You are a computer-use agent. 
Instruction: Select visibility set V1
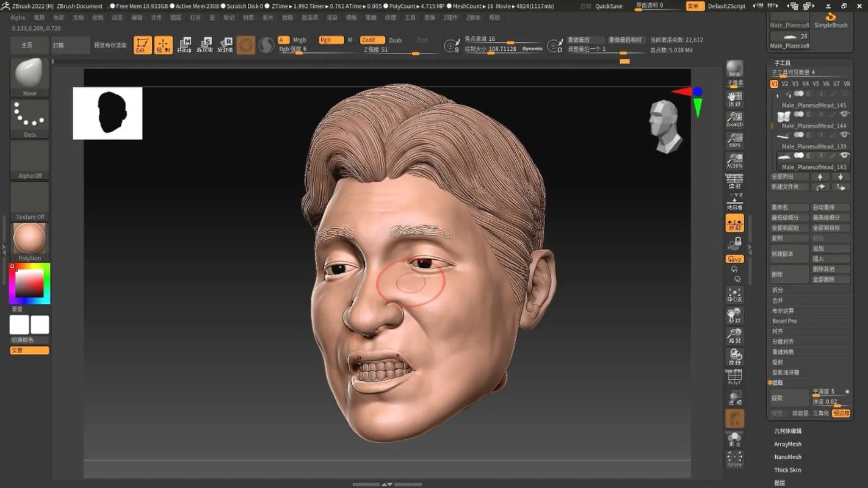(x=775, y=84)
